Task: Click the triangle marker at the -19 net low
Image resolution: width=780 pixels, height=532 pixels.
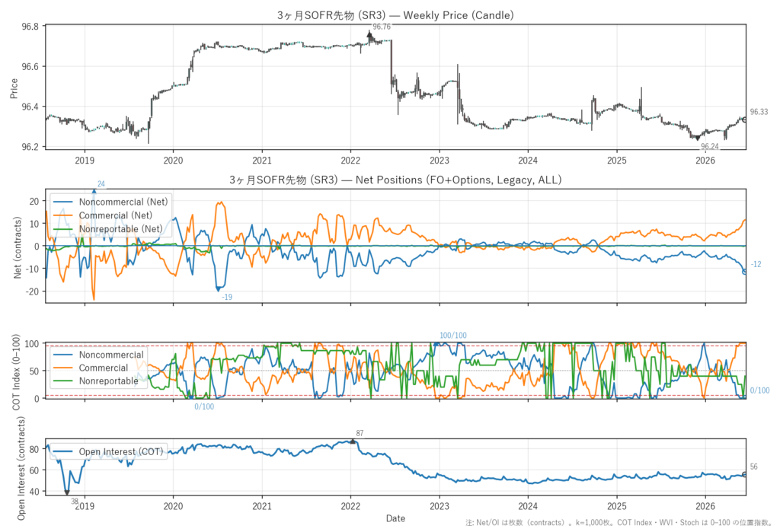Action: pyautogui.click(x=218, y=289)
